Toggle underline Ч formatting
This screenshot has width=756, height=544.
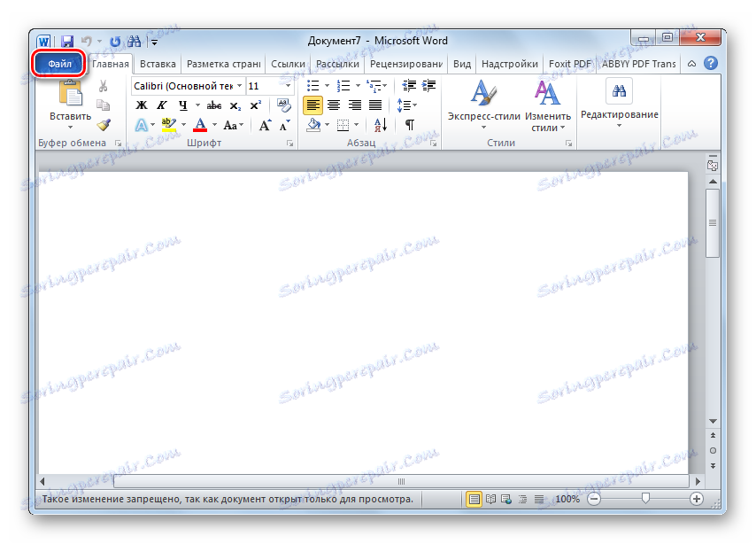(182, 105)
